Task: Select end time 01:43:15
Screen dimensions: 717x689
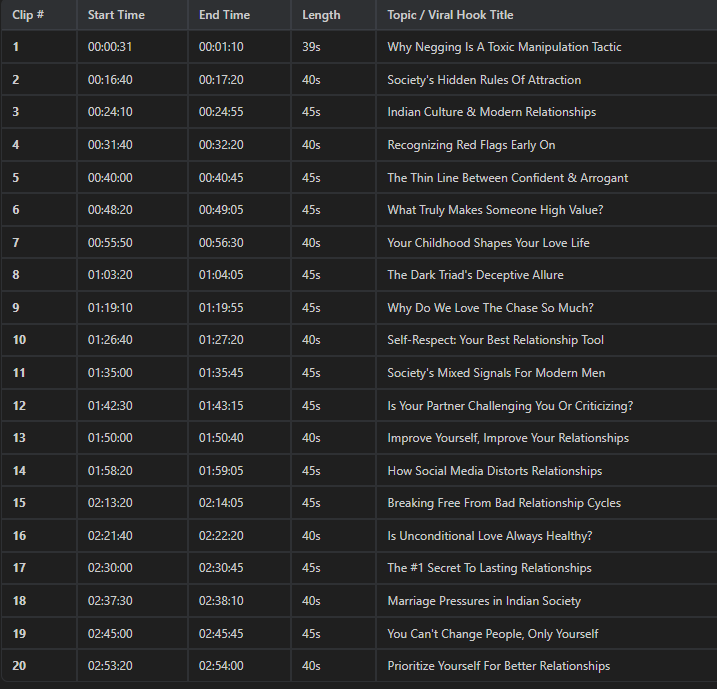Action: click(221, 406)
